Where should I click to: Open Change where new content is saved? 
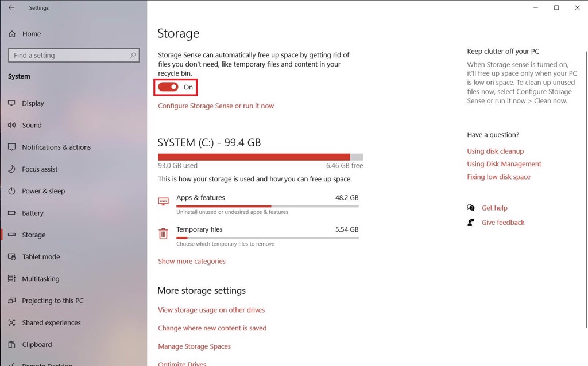[212, 328]
